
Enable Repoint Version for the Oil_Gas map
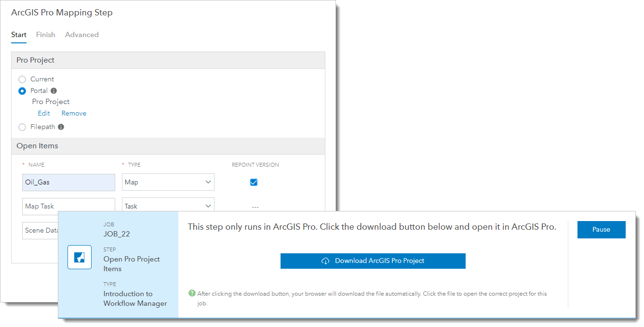click(253, 182)
